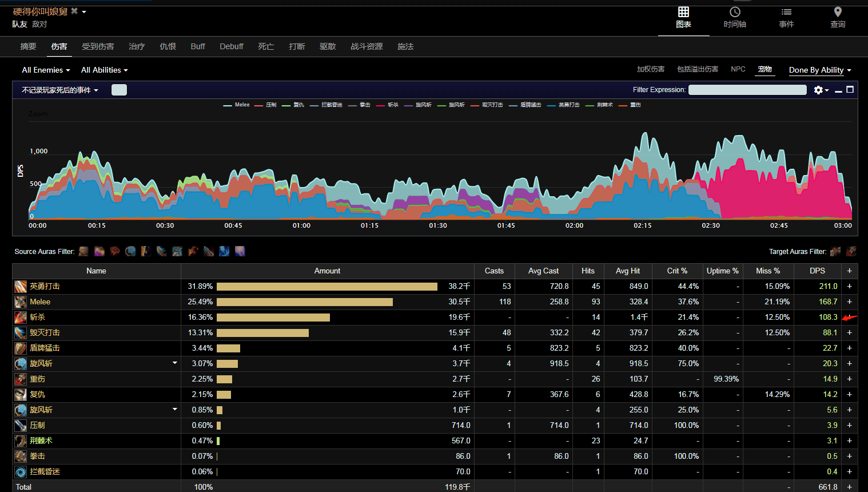Open the 事件 events list icon
Image resolution: width=868 pixels, height=492 pixels.
[x=786, y=12]
